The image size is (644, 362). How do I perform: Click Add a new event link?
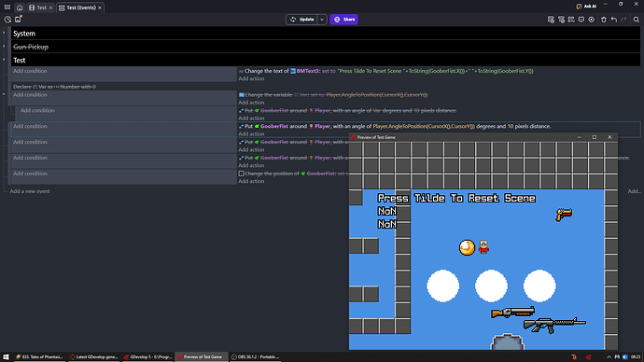pyautogui.click(x=30, y=191)
